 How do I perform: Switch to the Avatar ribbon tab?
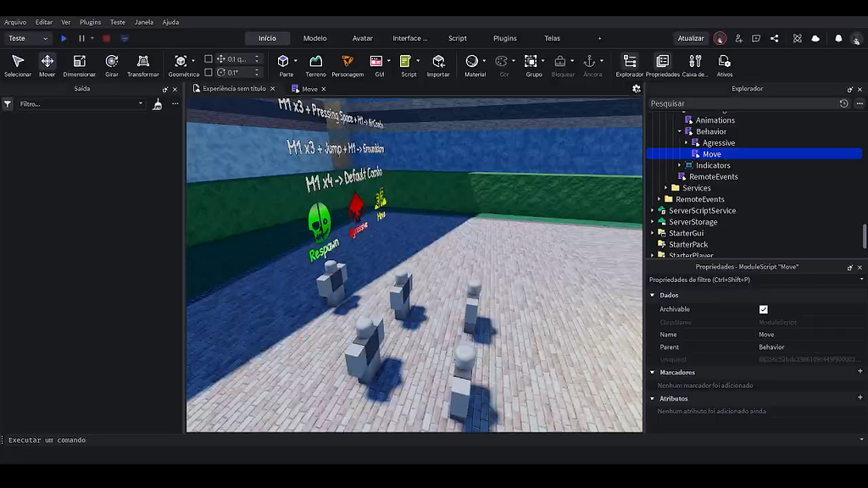point(363,38)
